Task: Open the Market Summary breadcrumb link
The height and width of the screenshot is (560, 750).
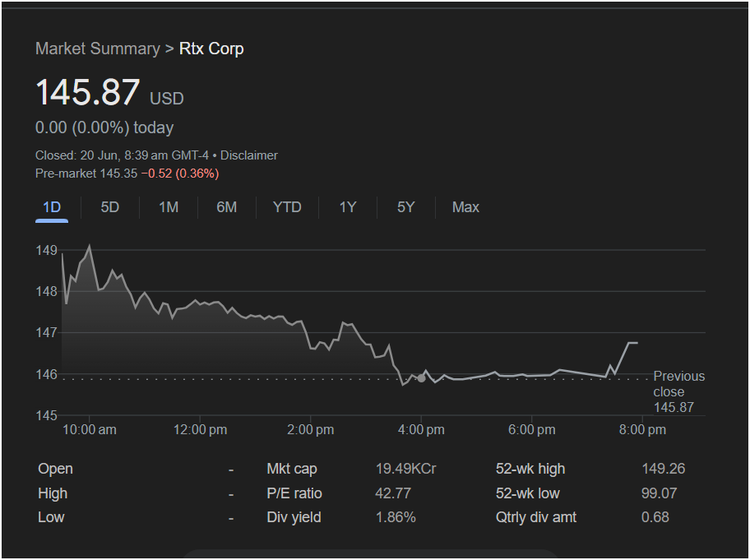Action: 98,49
